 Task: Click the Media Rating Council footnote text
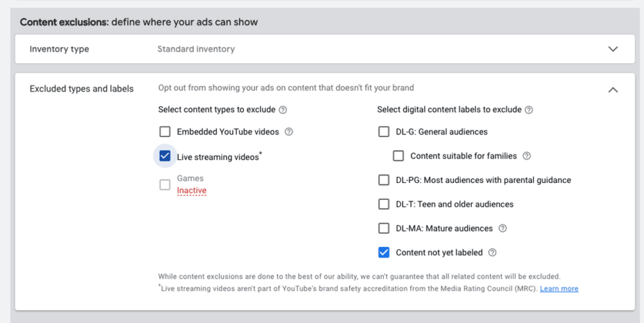(x=348, y=289)
